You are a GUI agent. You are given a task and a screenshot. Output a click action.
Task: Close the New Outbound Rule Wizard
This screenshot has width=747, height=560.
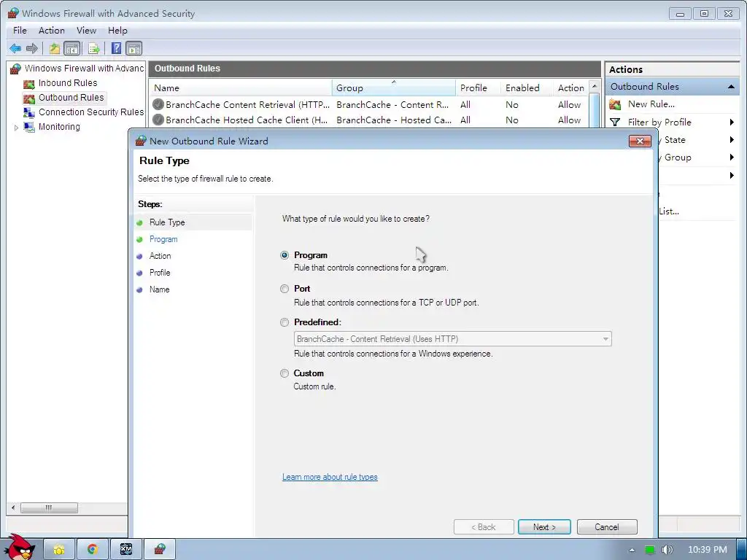tap(640, 141)
